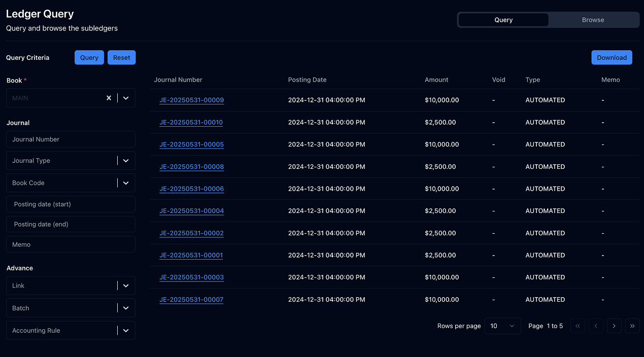Open journal JE-20250531-00003
Viewport: 644px width, 357px height.
192,277
